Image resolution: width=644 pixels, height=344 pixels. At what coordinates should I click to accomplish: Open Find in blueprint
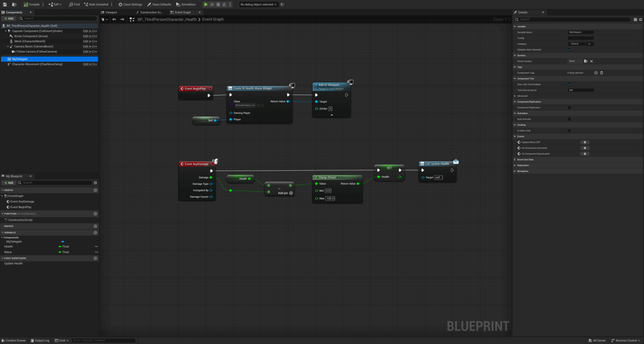click(x=74, y=4)
